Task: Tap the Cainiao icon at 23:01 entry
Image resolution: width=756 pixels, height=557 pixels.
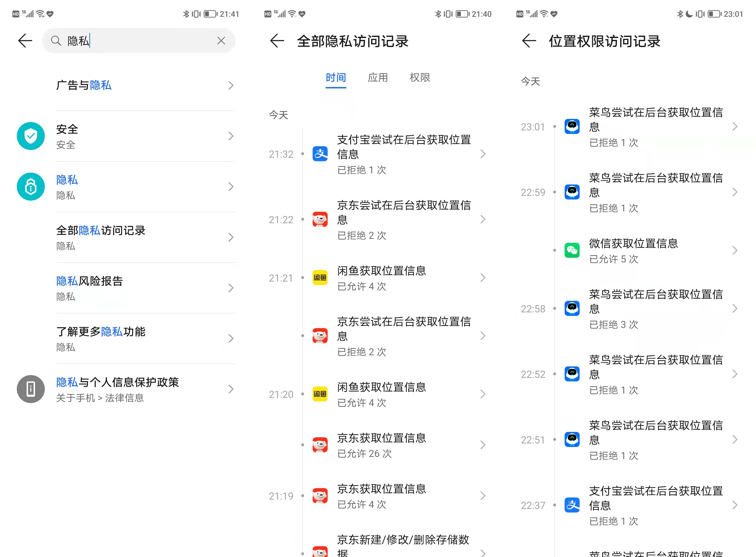Action: pos(572,126)
